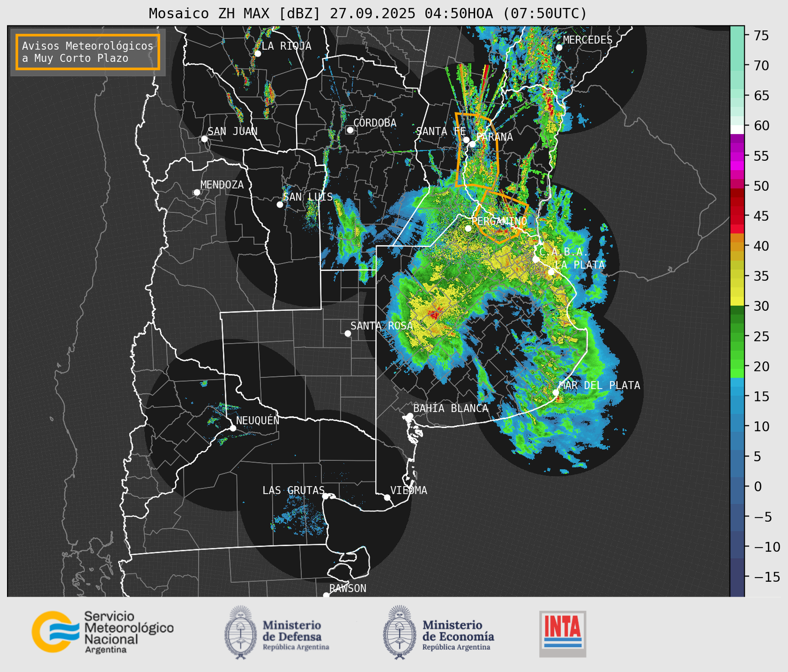Click the yellow 30 dBZ band on scale
Image resolution: width=788 pixels, height=672 pixels.
click(x=737, y=301)
